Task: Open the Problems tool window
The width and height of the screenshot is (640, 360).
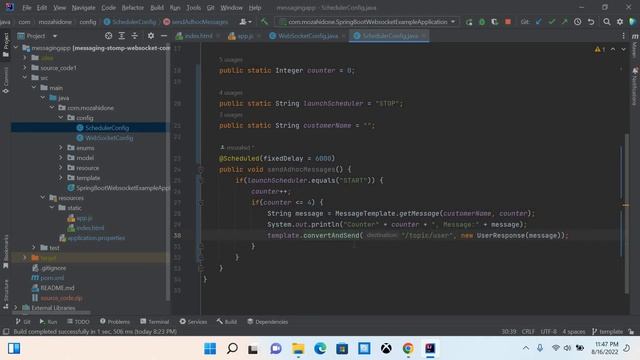Action: point(115,322)
